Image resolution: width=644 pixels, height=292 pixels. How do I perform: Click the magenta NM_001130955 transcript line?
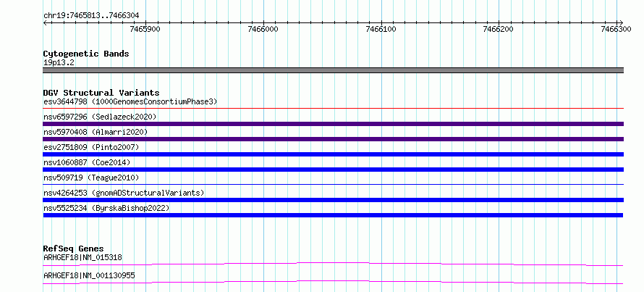click(x=334, y=282)
